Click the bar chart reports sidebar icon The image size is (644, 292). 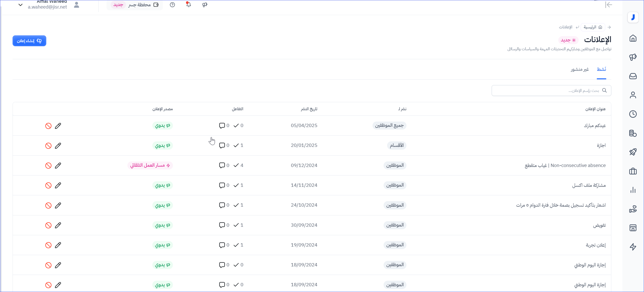(633, 190)
